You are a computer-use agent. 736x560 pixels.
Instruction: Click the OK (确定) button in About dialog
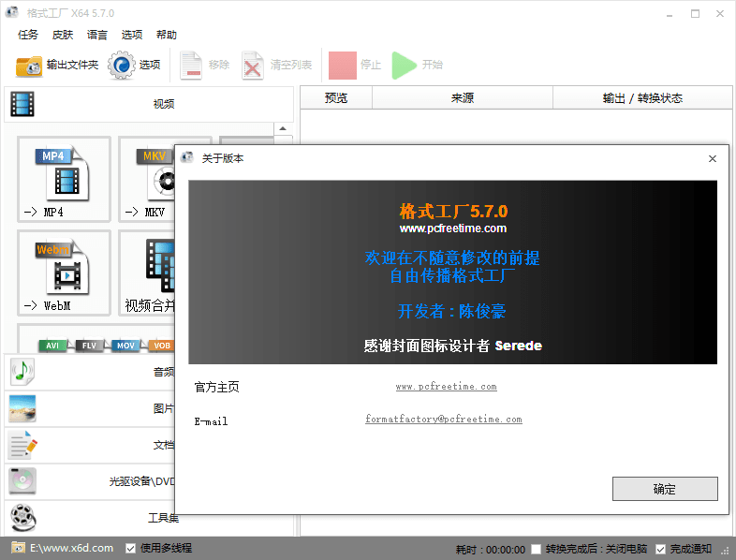[x=664, y=489]
